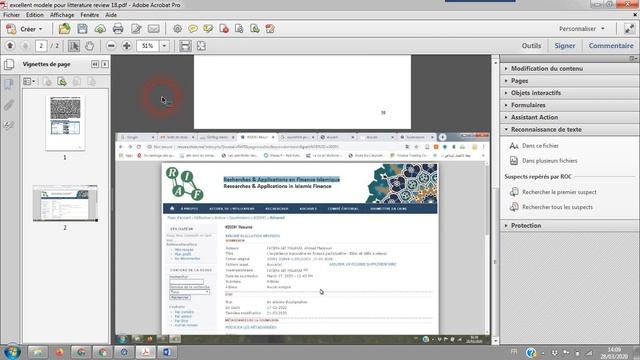This screenshot has width=640, height=360.
Task: Click Rechercher tous les suspects
Action: click(x=551, y=207)
